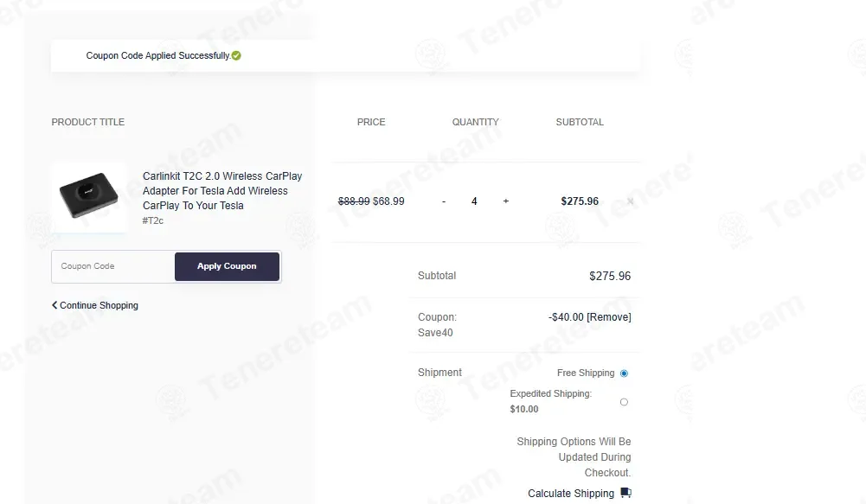Click the Apply Coupon button
This screenshot has width=866, height=504.
[227, 266]
